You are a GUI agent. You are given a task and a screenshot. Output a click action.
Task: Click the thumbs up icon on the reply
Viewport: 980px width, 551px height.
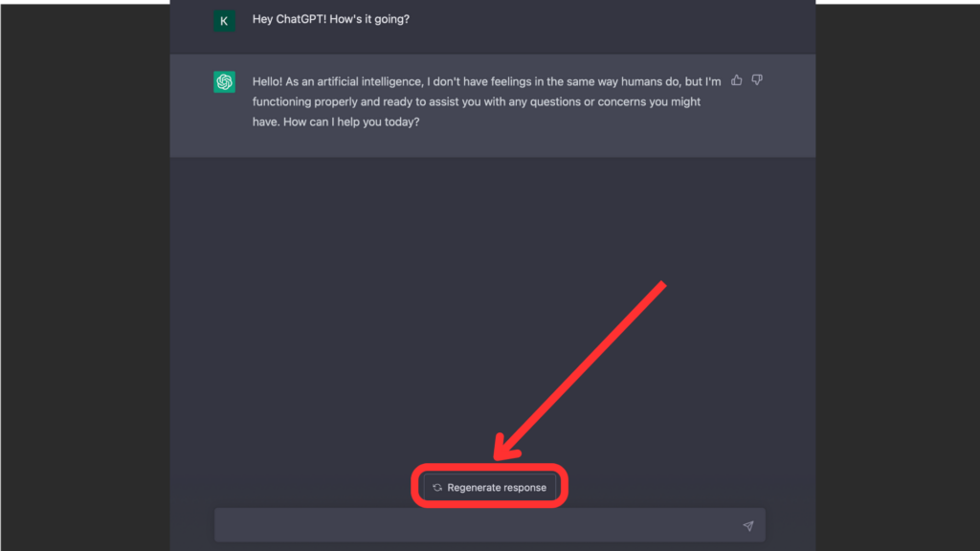tap(737, 80)
